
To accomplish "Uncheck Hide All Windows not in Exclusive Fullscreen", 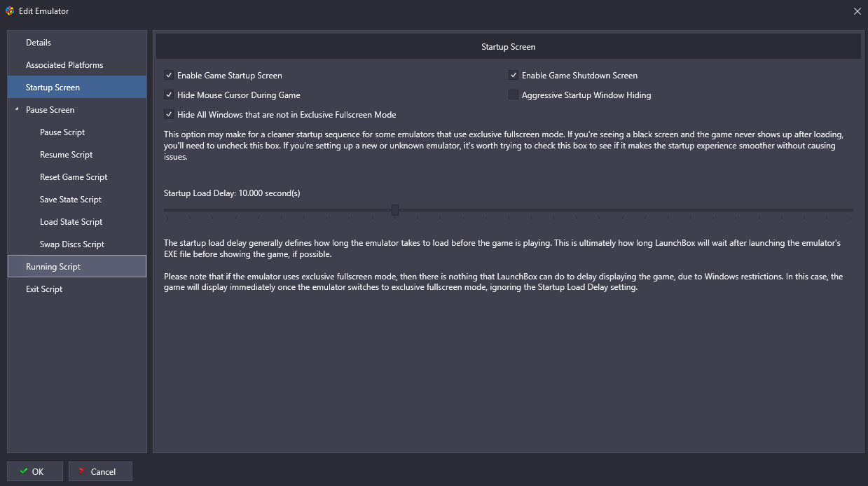I will point(169,115).
